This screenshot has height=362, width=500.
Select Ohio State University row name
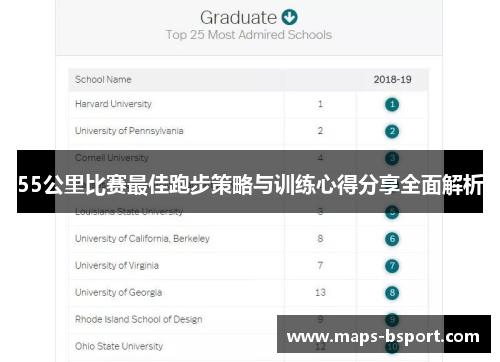pyautogui.click(x=119, y=346)
